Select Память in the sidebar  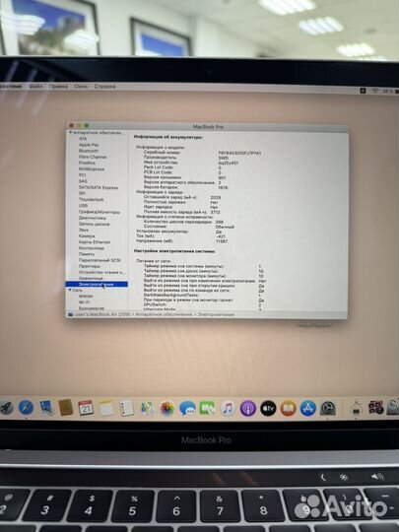[x=87, y=254]
